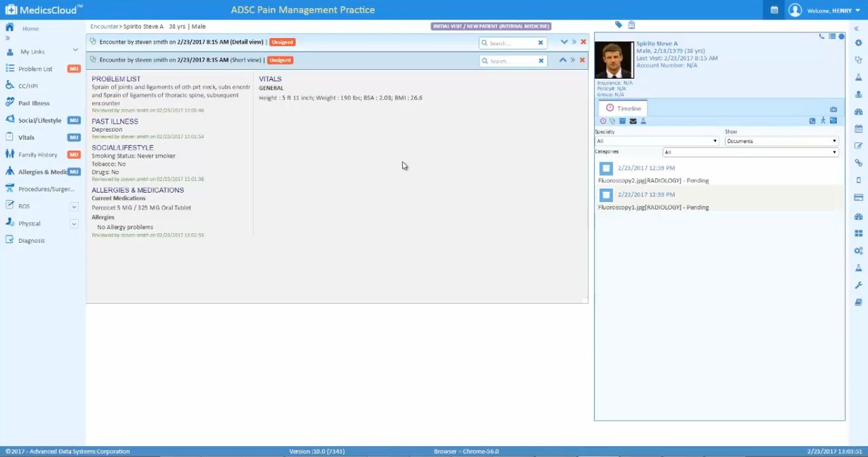The width and height of the screenshot is (868, 457).
Task: Click the credit card icon in right toolbar
Action: coord(858,198)
